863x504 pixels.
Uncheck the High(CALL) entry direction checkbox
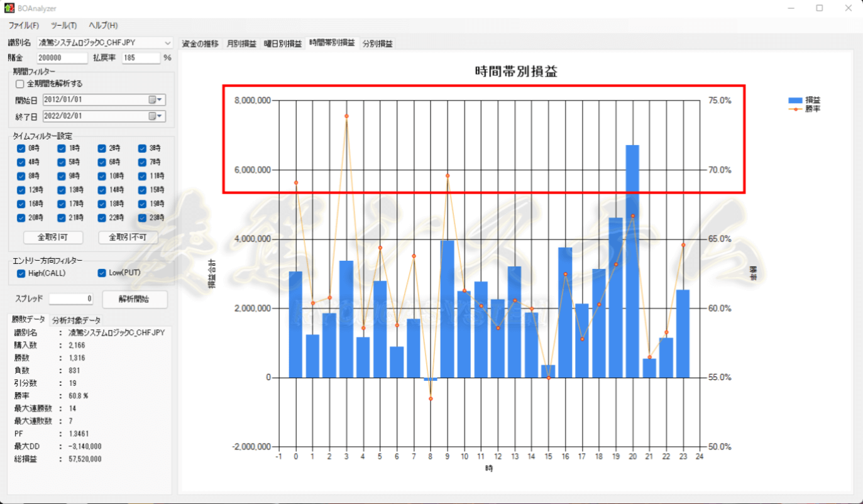[21, 273]
